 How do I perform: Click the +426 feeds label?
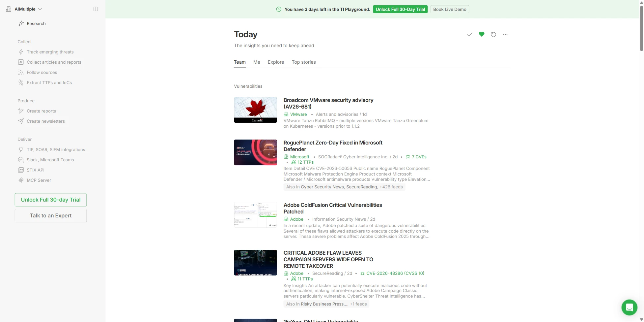(x=391, y=187)
